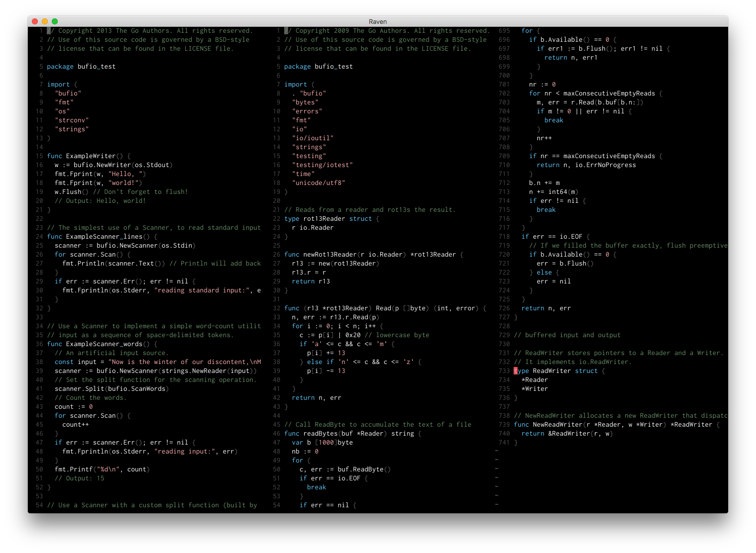
Task: Click the line 'w.Flush() // Don't forget to flush!'
Action: coord(121,192)
